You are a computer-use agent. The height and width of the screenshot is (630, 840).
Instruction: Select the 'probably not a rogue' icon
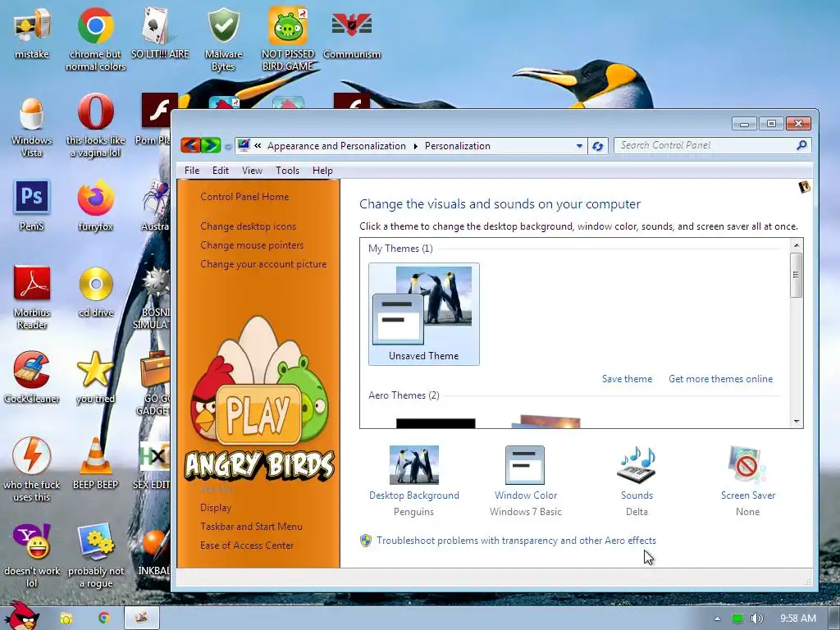point(95,555)
